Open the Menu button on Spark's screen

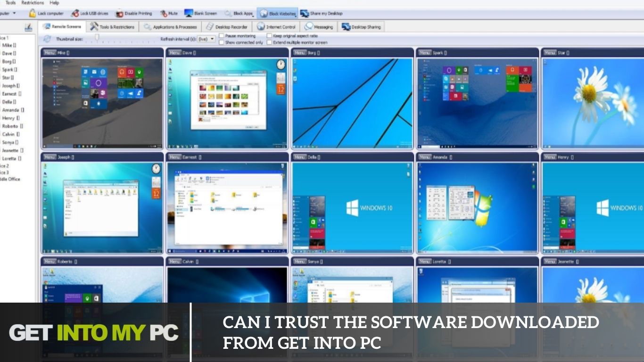(x=425, y=53)
